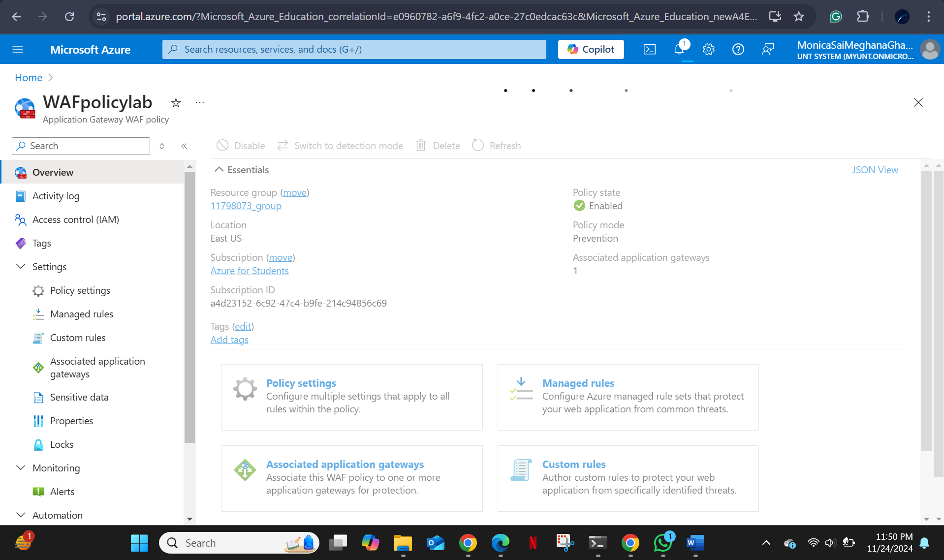Show hidden system tray icons

coord(766,543)
